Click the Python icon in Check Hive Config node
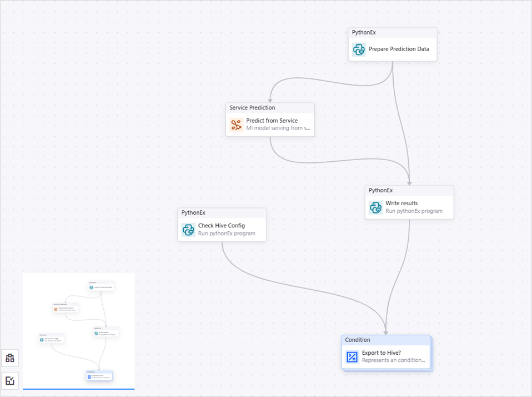 [x=188, y=230]
